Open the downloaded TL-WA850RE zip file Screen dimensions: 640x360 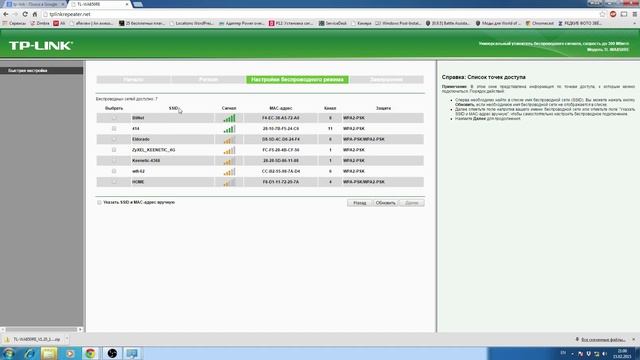[33, 339]
